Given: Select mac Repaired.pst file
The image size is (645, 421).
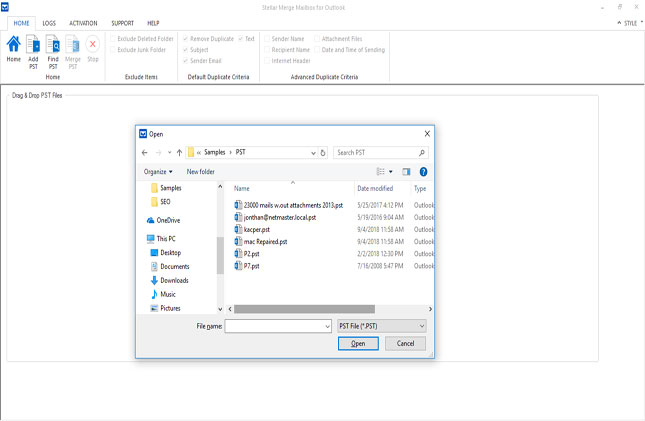Looking at the screenshot, I should 261,242.
